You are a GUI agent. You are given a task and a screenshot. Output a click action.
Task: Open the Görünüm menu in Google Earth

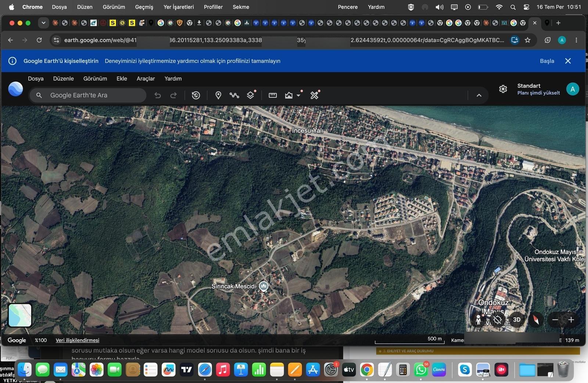[x=95, y=79]
